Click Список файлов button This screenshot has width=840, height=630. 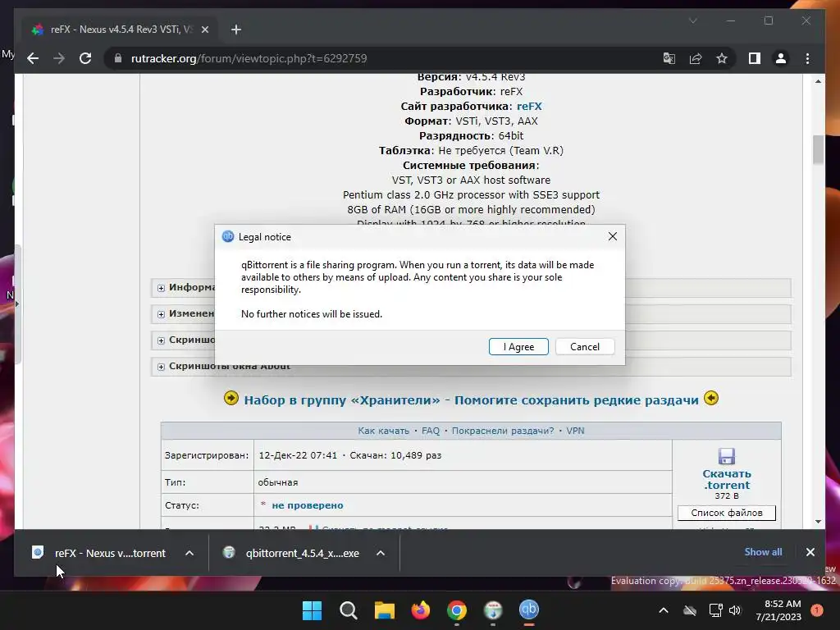coord(727,513)
